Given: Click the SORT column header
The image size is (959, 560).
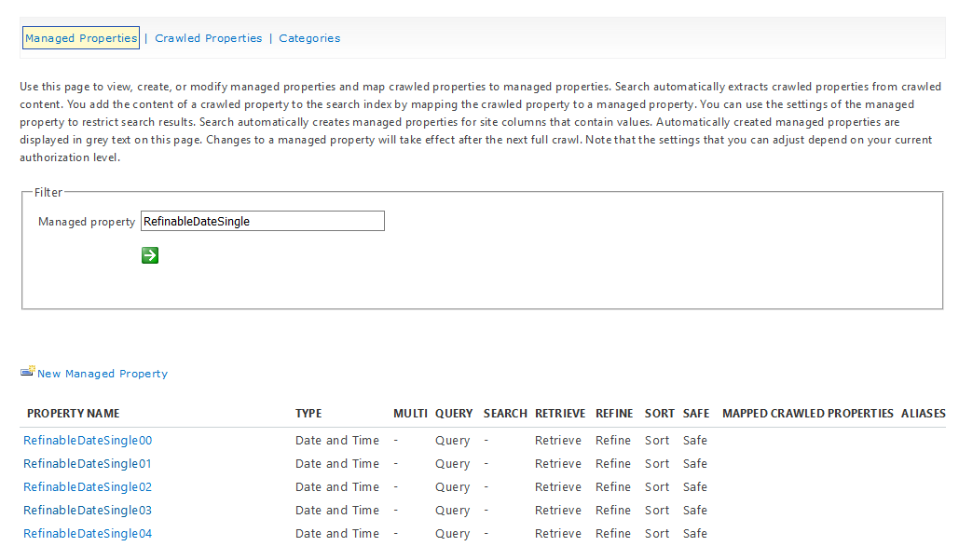Looking at the screenshot, I should pyautogui.click(x=657, y=413).
